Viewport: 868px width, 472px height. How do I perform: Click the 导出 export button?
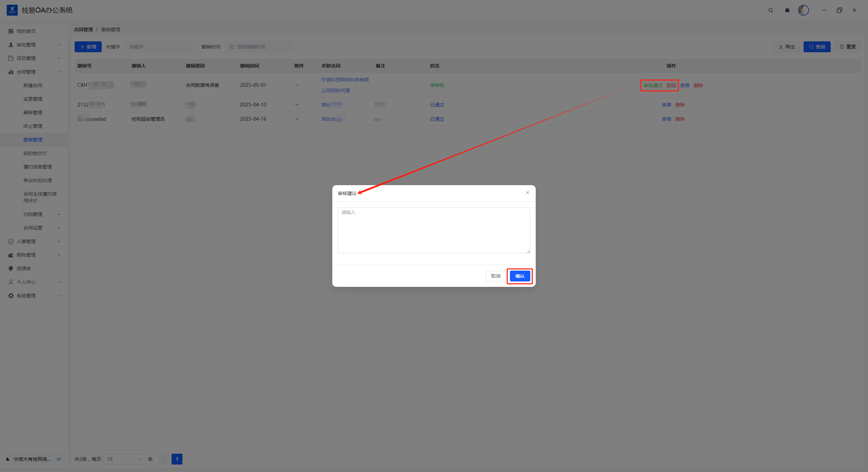pyautogui.click(x=786, y=47)
